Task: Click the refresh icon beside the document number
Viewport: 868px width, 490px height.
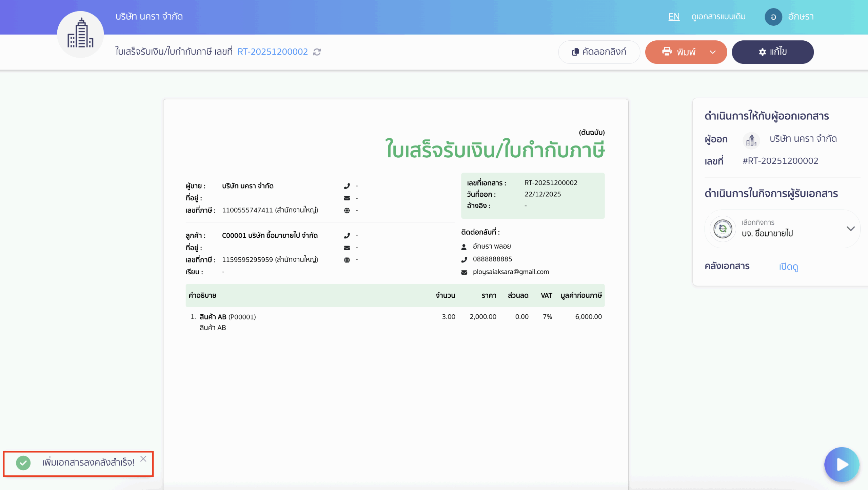Action: tap(317, 52)
